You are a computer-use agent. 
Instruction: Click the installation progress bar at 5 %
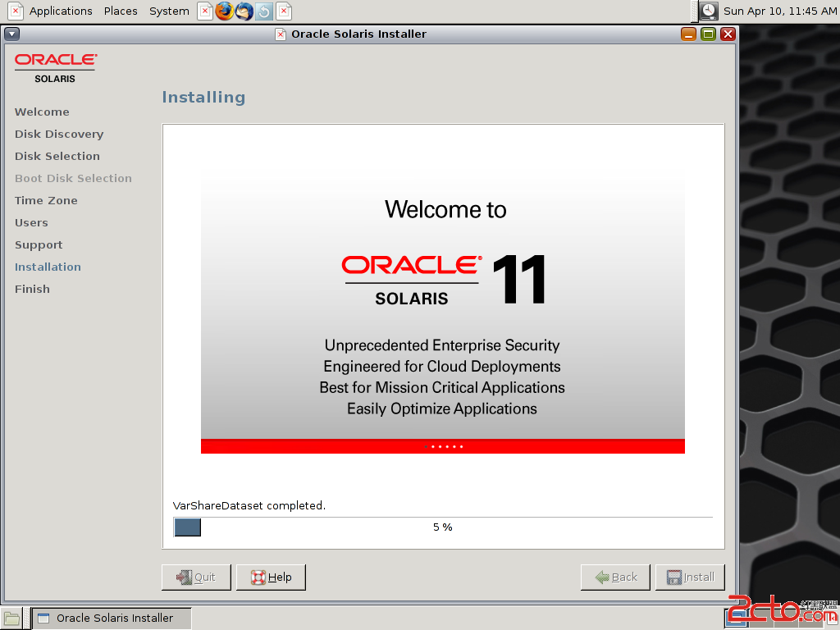443,527
